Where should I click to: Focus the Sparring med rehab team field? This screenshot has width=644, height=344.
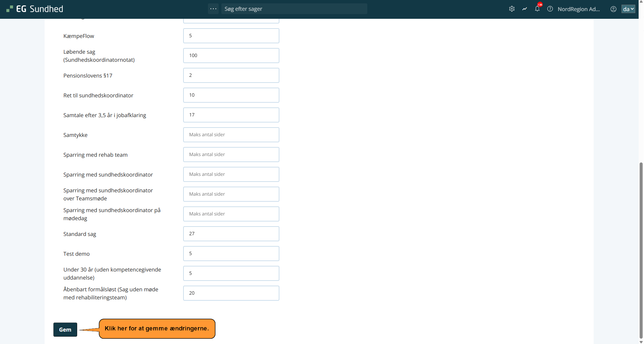pos(231,154)
